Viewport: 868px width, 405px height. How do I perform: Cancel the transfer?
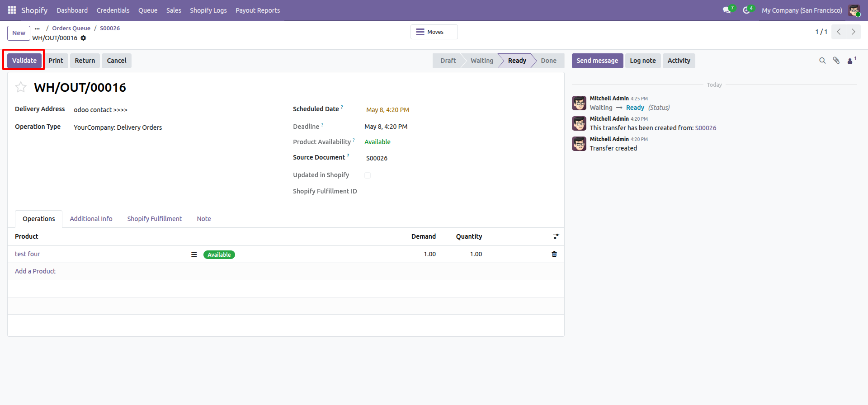117,61
